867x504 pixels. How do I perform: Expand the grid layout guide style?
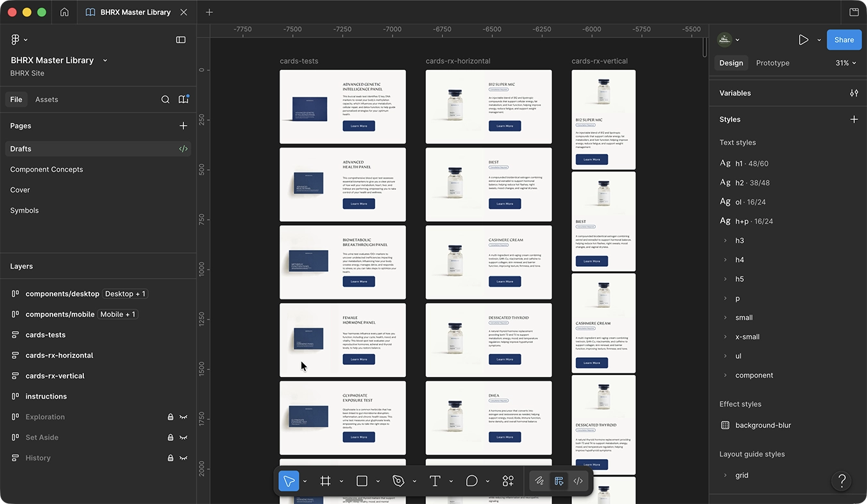tap(725, 475)
